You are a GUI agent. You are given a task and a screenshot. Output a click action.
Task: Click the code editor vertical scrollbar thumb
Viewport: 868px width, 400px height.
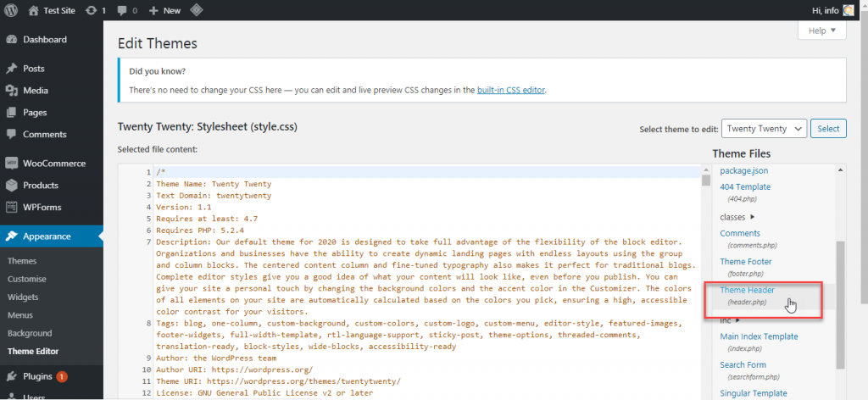(x=706, y=181)
